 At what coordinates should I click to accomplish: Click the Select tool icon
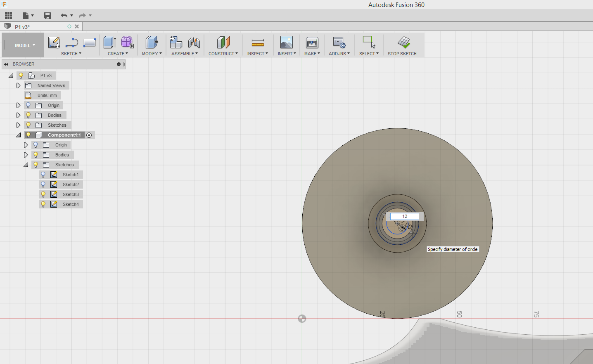pos(369,42)
